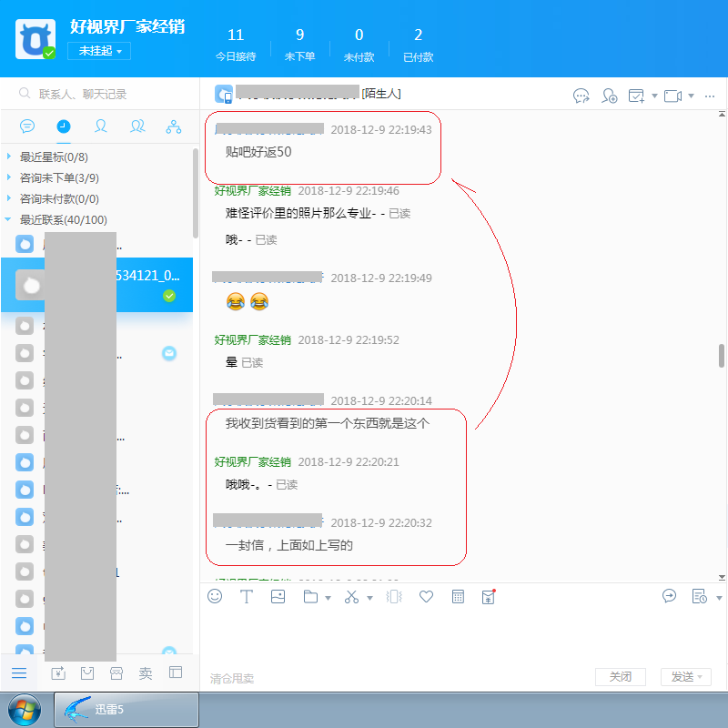728x728 pixels.
Task: Click the 发送 send button
Action: [682, 676]
